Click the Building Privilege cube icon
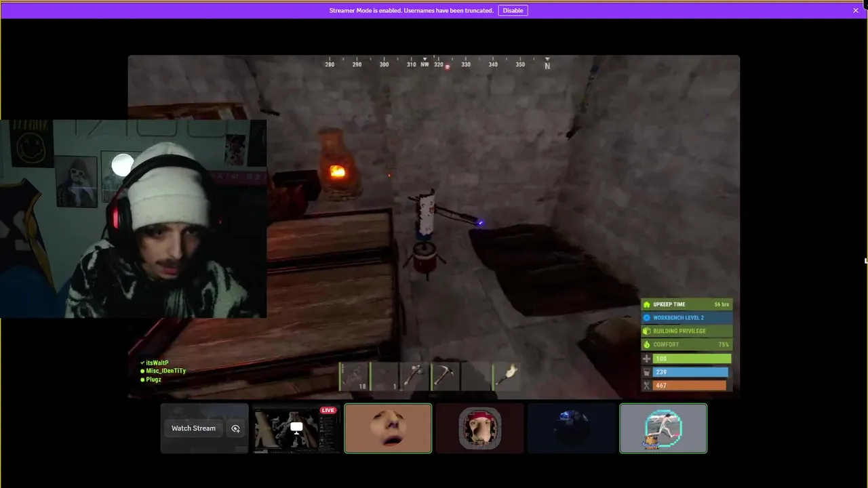868x488 pixels. click(x=647, y=331)
